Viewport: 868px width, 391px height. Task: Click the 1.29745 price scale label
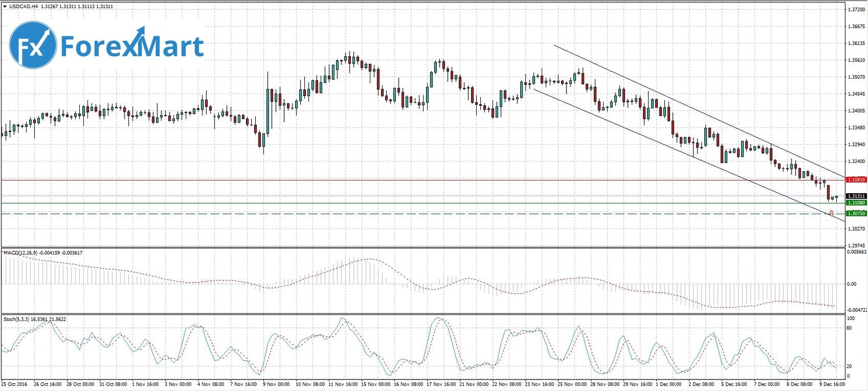pyautogui.click(x=856, y=245)
